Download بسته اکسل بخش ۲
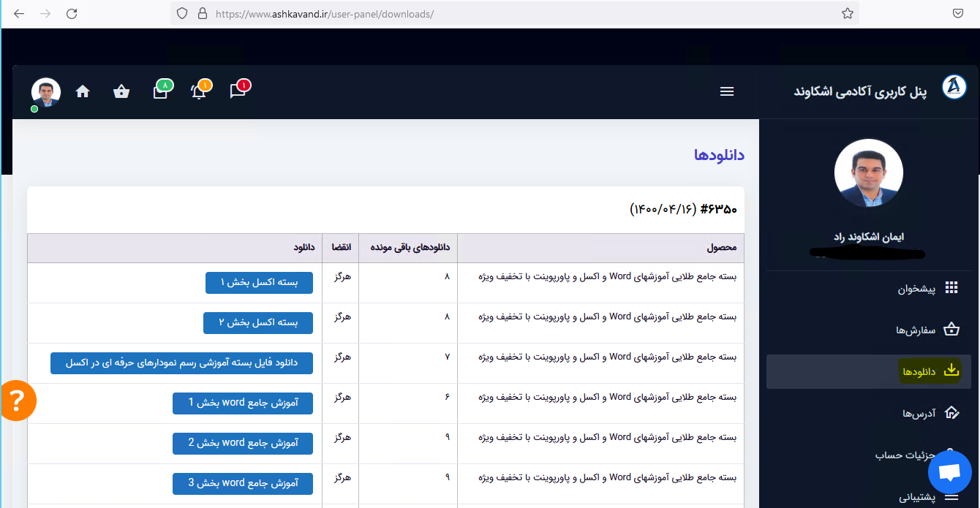The width and height of the screenshot is (980, 508). (x=258, y=322)
